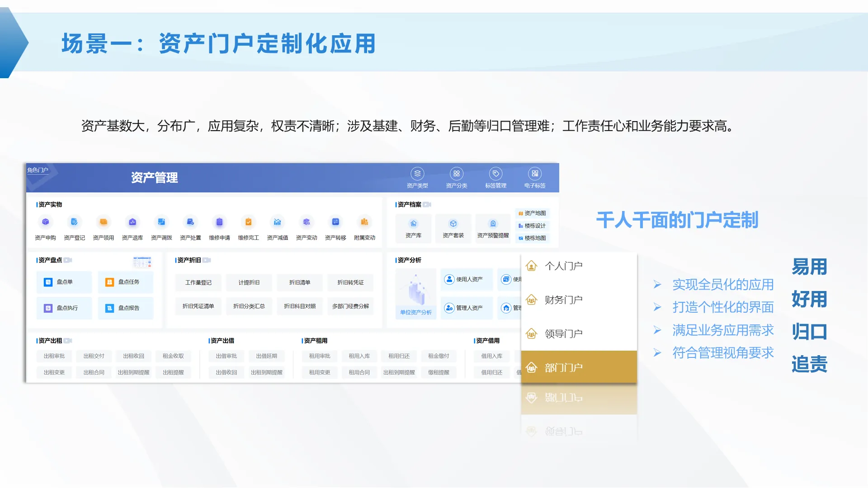The height and width of the screenshot is (488, 868).
Task: Play the video icon beside 资产盘点
Action: [68, 260]
